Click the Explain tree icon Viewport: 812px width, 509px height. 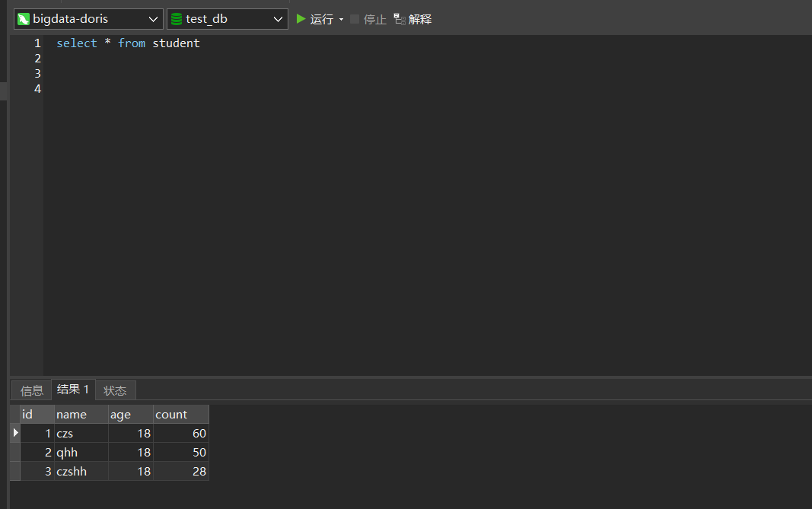400,19
